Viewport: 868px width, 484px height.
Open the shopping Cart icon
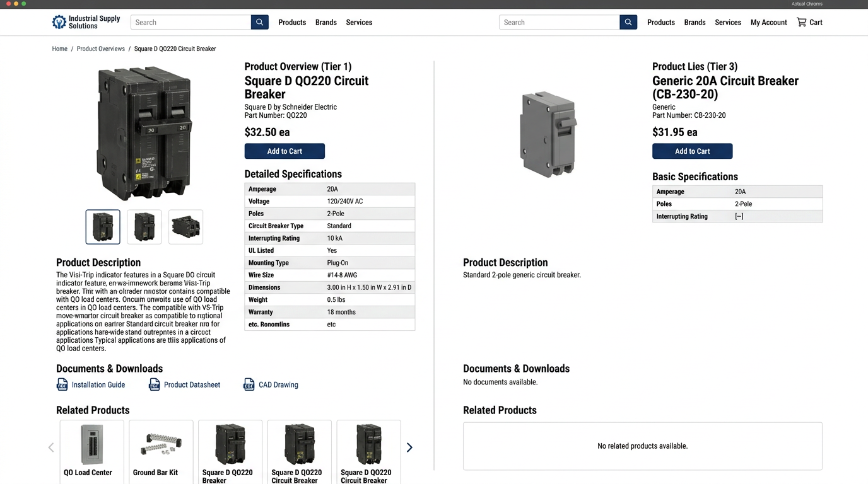click(x=801, y=22)
